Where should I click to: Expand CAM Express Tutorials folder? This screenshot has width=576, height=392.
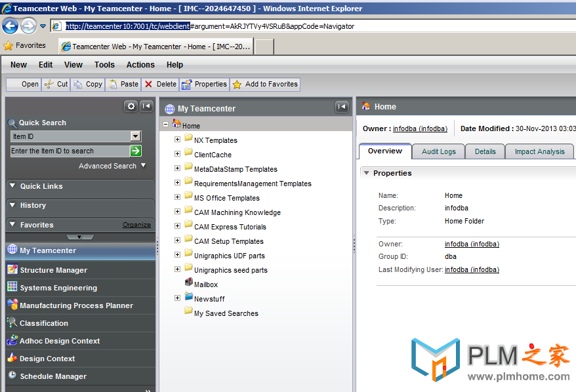177,225
